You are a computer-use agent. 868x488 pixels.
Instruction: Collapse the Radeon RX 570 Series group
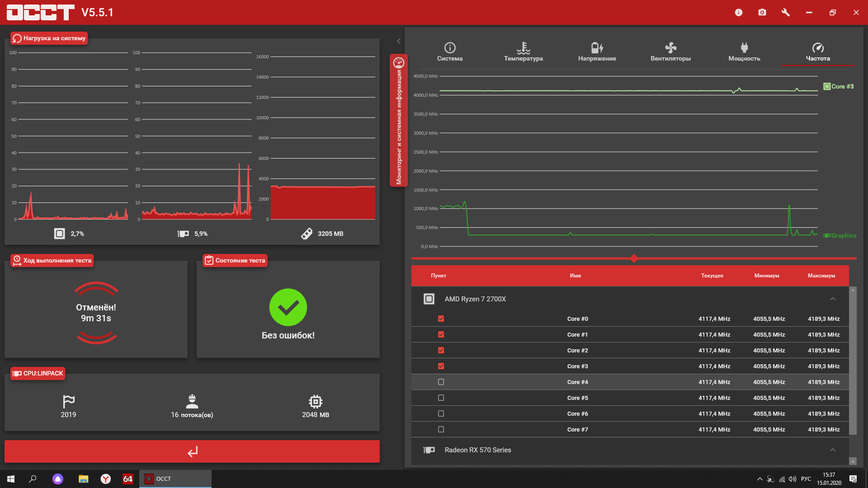click(833, 450)
